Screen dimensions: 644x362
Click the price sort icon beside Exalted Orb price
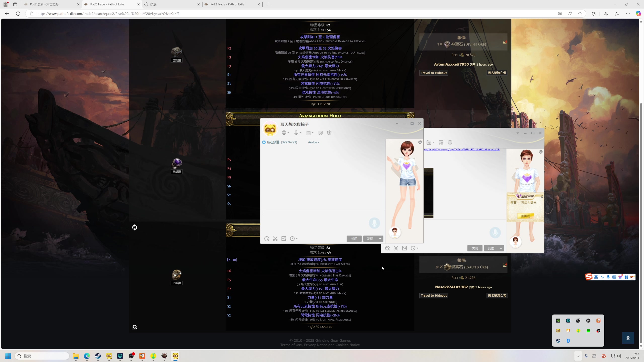tap(505, 265)
